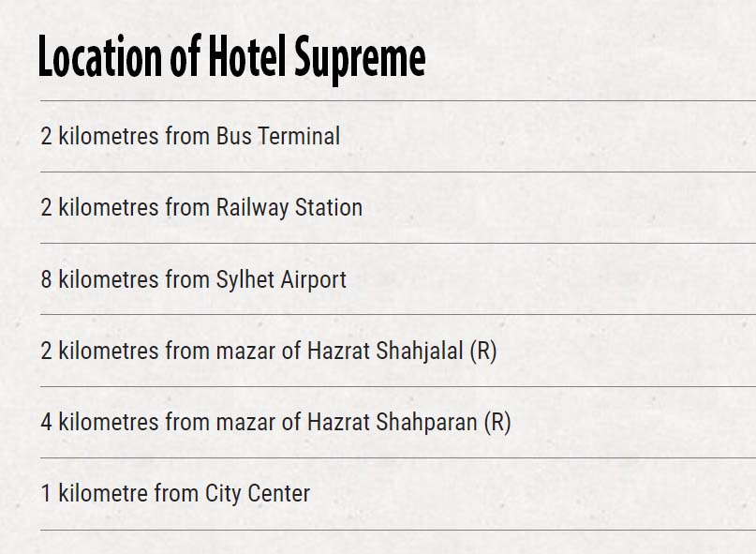Click the "Hazrat Shahjalal (R)" text
The image size is (756, 554).
click(x=402, y=351)
